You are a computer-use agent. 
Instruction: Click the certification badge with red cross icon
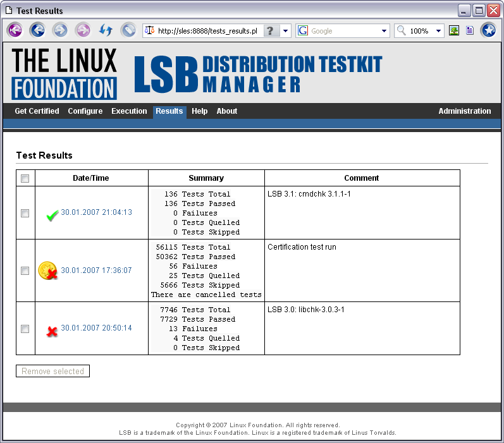(48, 270)
